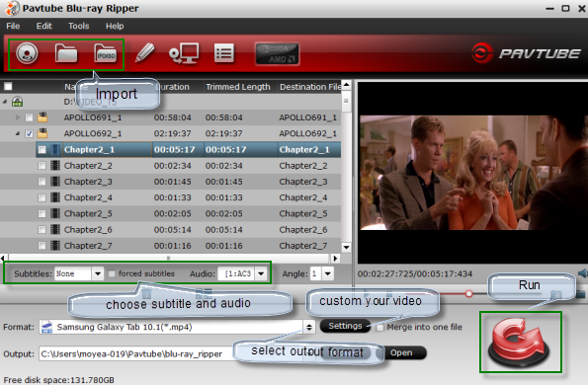The width and height of the screenshot is (588, 385).
Task: Open the Tools menu
Action: (x=79, y=26)
